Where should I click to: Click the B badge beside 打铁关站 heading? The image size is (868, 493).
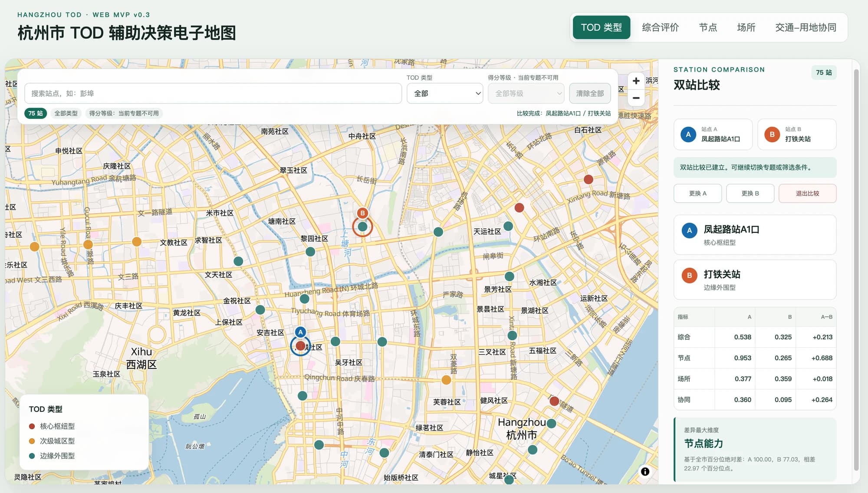pyautogui.click(x=689, y=275)
